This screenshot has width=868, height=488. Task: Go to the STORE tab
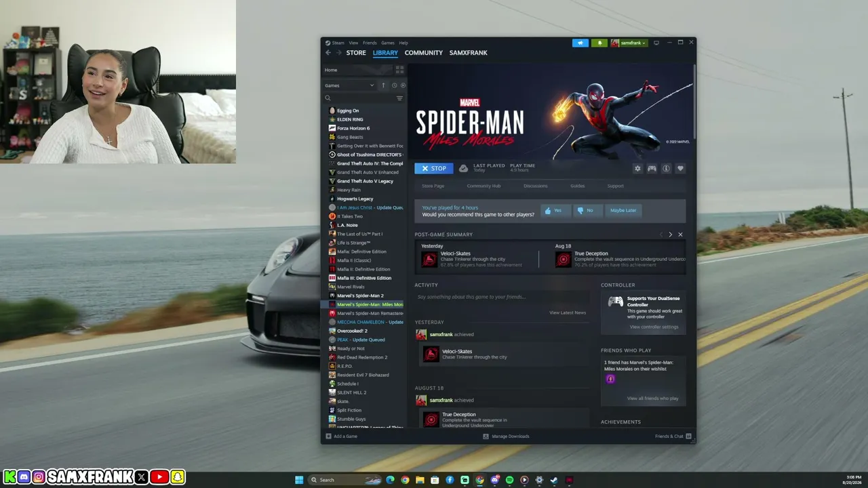coord(356,53)
